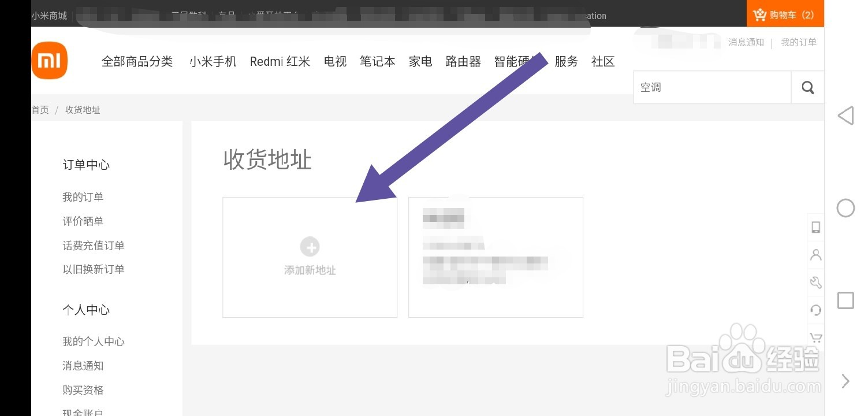
Task: Click the plus icon to add address
Action: (310, 247)
